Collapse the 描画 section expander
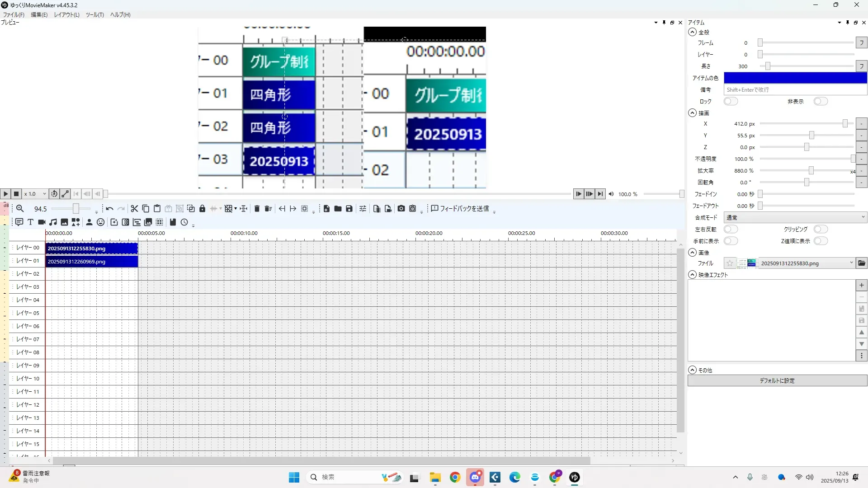The width and height of the screenshot is (868, 488). coord(692,113)
